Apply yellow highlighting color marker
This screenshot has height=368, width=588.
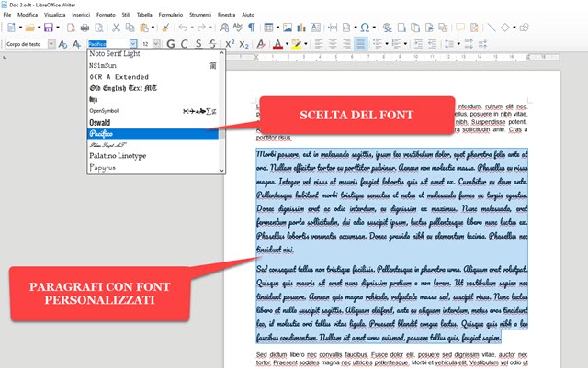click(296, 44)
